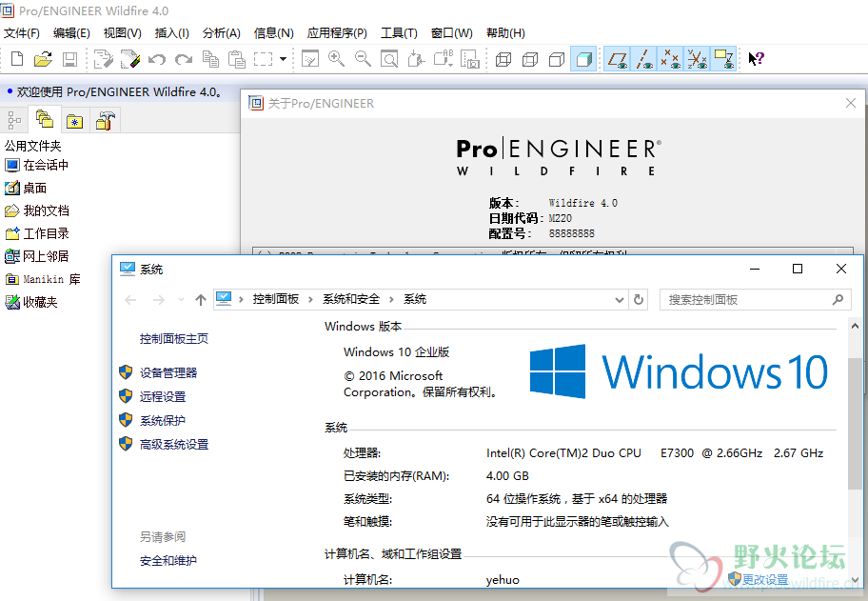Image resolution: width=868 pixels, height=601 pixels.
Task: Select 我的文档 folder entry
Action: click(36, 210)
